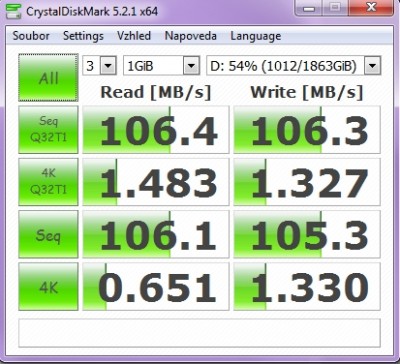Expand the D: drive selection dropdown
This screenshot has height=364, width=400.
(x=372, y=66)
